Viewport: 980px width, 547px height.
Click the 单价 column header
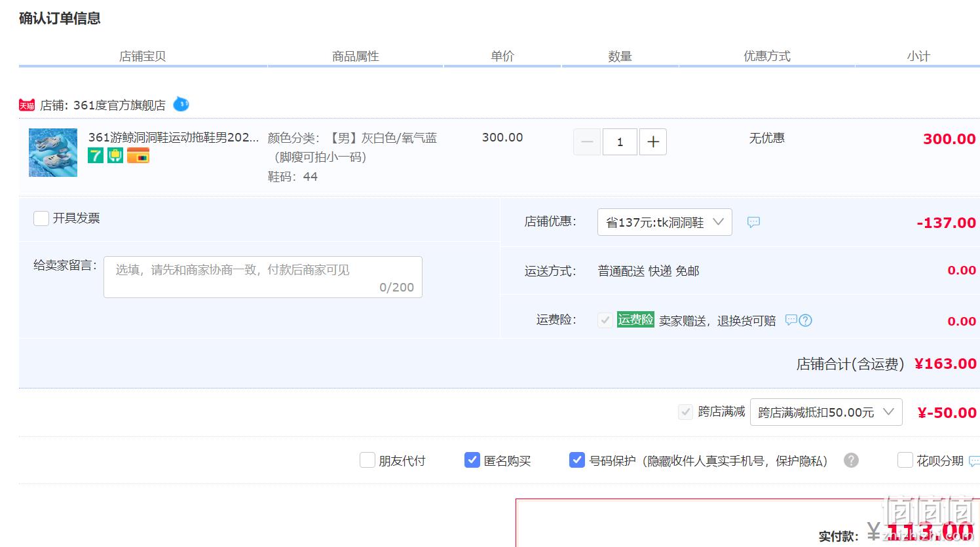pyautogui.click(x=502, y=56)
